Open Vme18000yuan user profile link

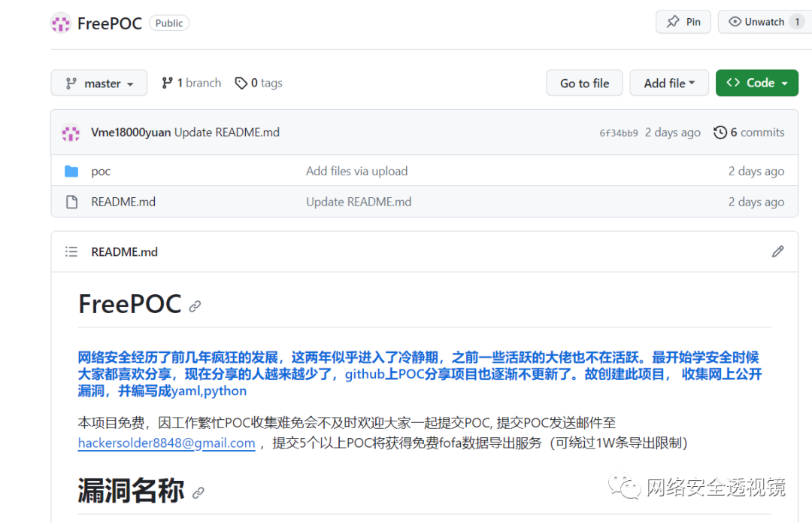pyautogui.click(x=131, y=132)
